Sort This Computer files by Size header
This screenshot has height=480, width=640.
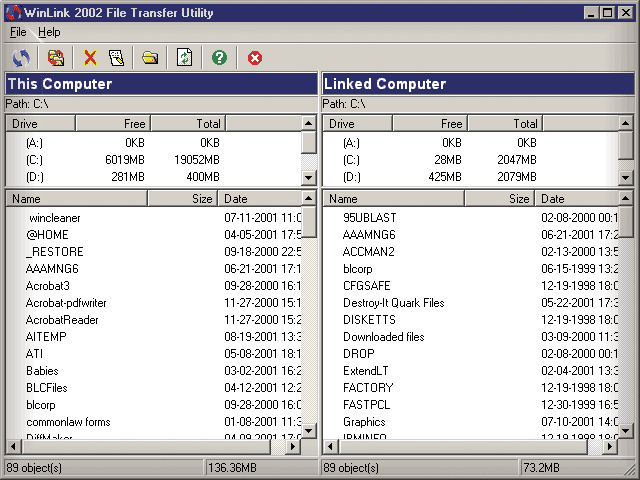(182, 199)
